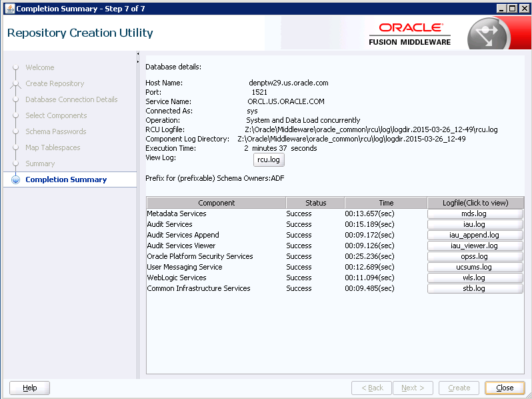Screen dimensions: 532x399
Task: Click the time 00:25.236(sec) cell
Action: tap(369, 256)
